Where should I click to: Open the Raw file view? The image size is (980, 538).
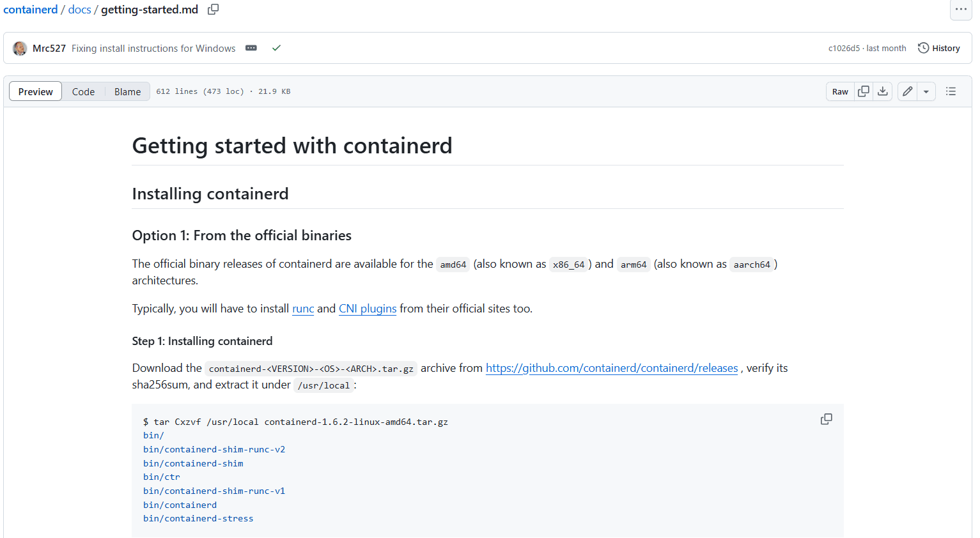point(840,92)
